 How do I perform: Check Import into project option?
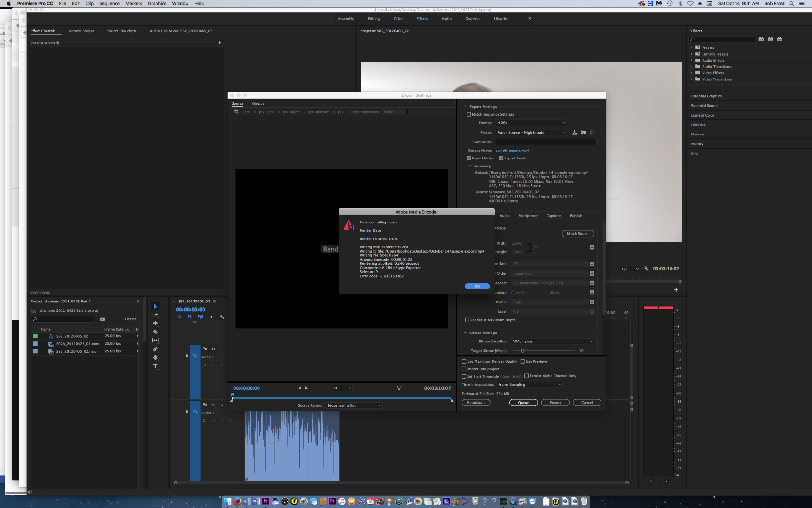[464, 369]
